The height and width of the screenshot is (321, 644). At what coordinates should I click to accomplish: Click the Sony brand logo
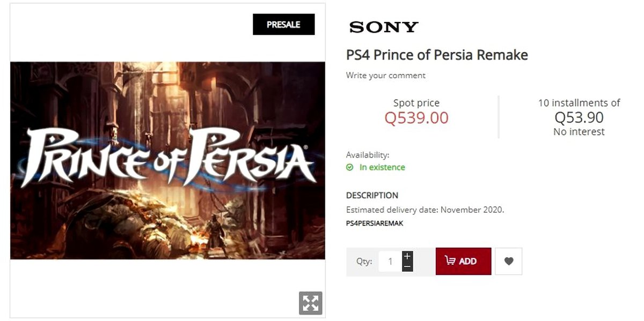(x=384, y=27)
